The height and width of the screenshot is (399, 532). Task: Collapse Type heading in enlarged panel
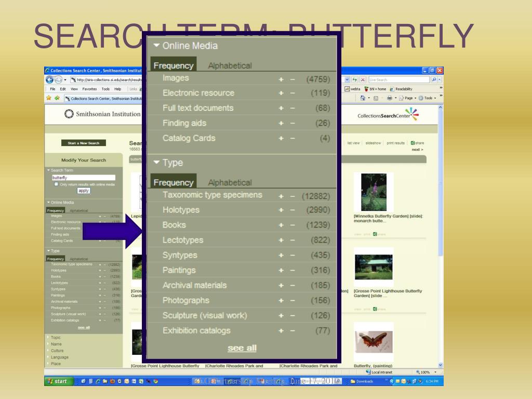pos(168,163)
